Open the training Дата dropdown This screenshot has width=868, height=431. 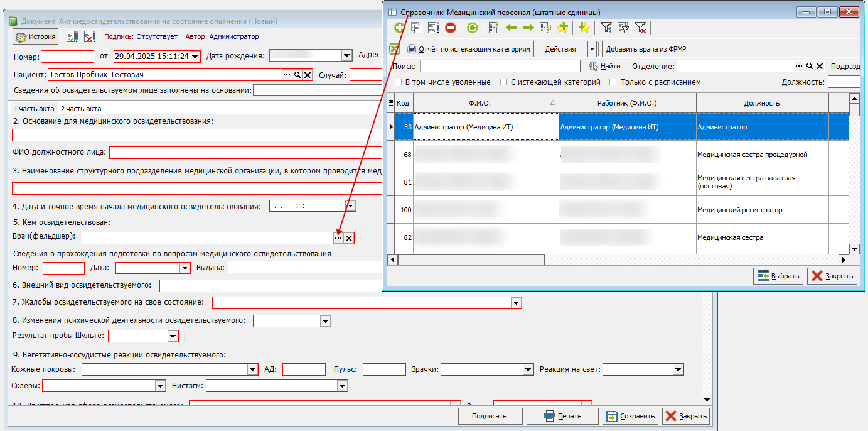tap(185, 268)
